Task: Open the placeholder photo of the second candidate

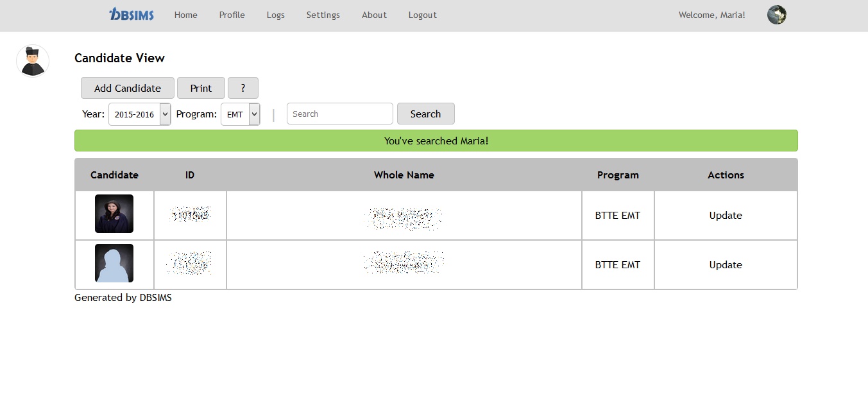Action: 114,263
